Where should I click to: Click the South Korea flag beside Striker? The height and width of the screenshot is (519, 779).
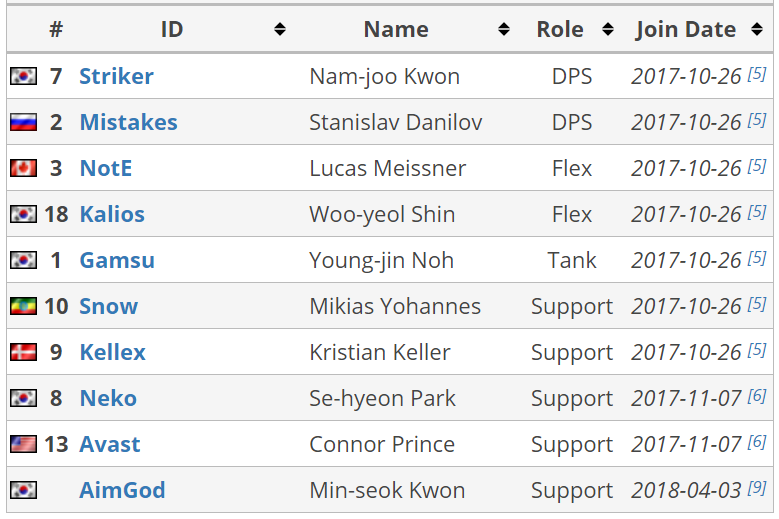pos(23,76)
